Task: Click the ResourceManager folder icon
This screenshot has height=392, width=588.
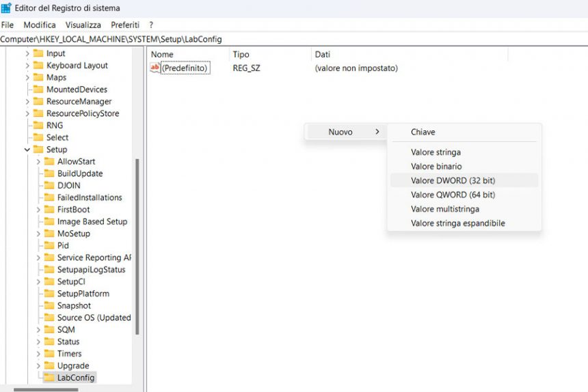Action: click(x=38, y=101)
